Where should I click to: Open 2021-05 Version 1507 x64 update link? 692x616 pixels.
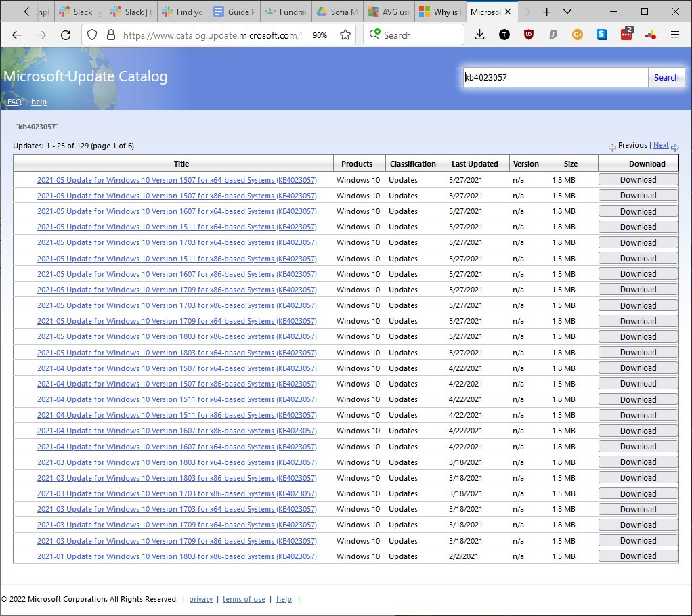[177, 180]
